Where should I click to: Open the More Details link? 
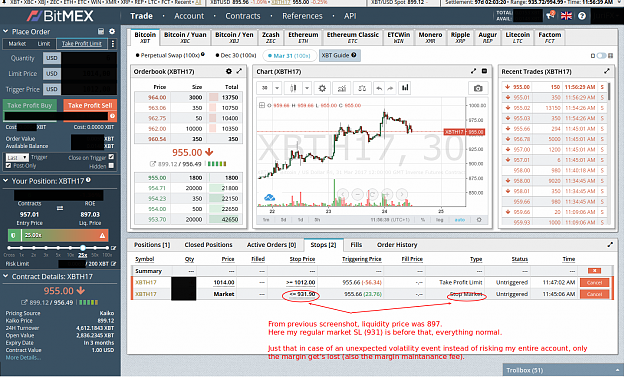pos(23,357)
